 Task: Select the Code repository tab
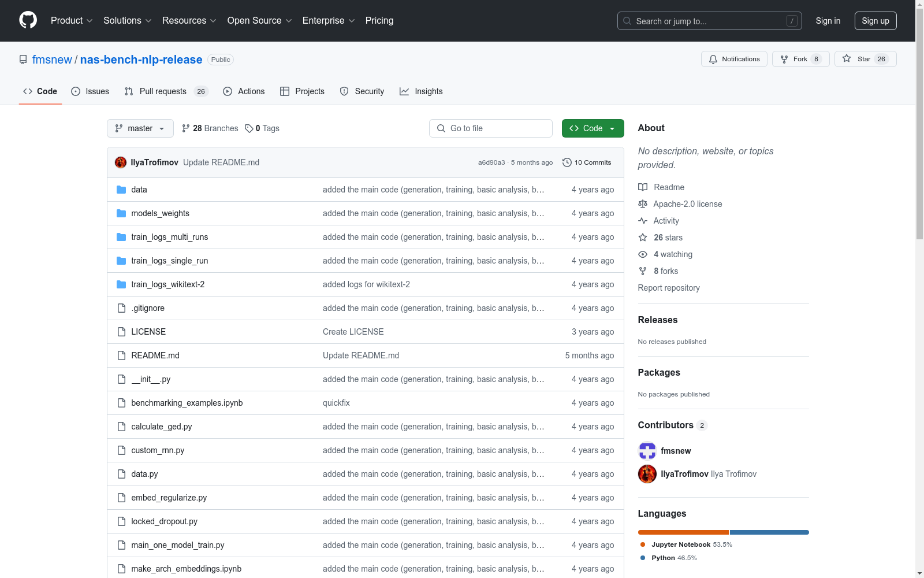pos(40,91)
